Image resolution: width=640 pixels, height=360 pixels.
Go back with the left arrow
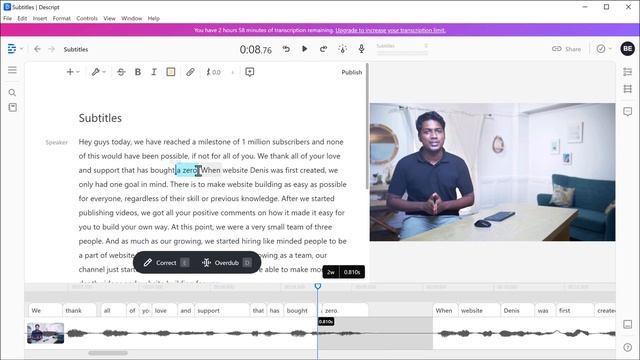click(37, 49)
